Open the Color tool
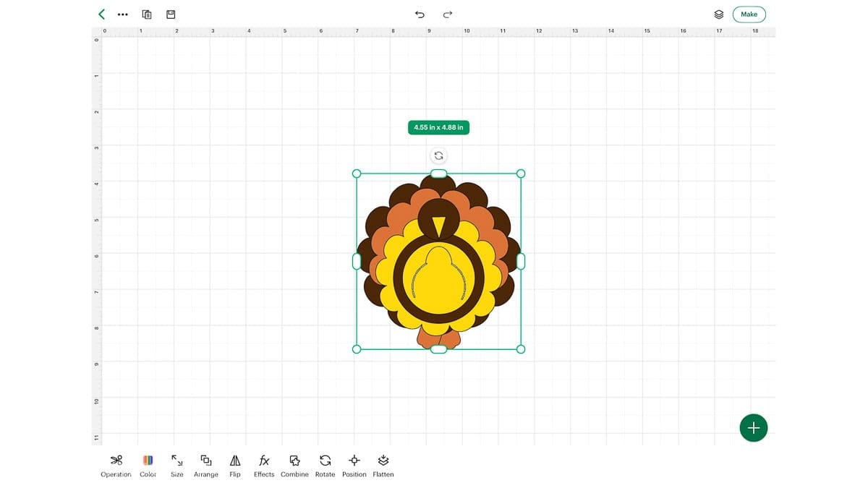This screenshot has height=488, width=868. (148, 466)
